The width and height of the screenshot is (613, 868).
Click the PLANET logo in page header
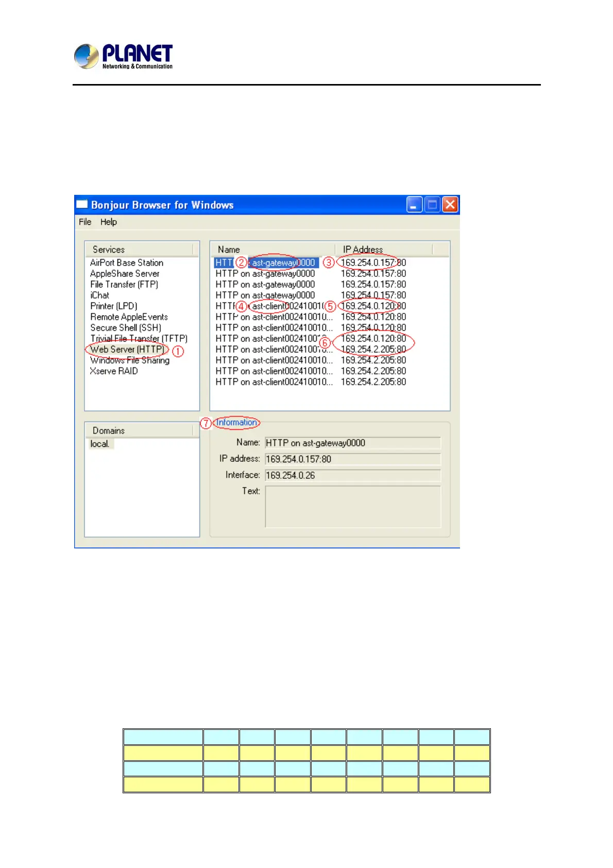point(123,56)
